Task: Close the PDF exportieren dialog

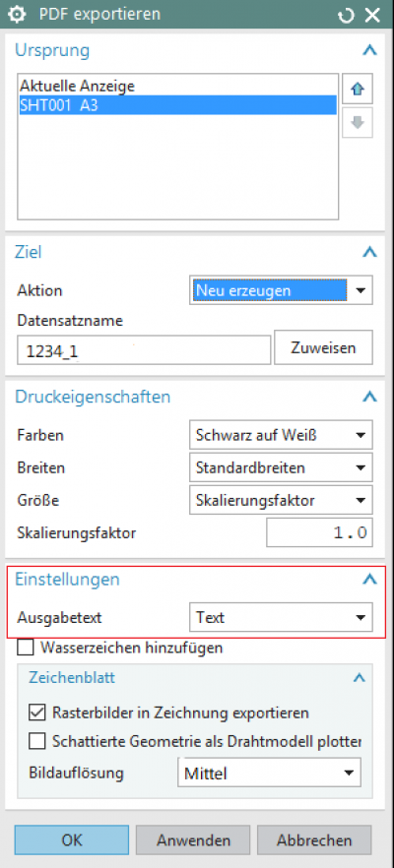Action: (371, 15)
